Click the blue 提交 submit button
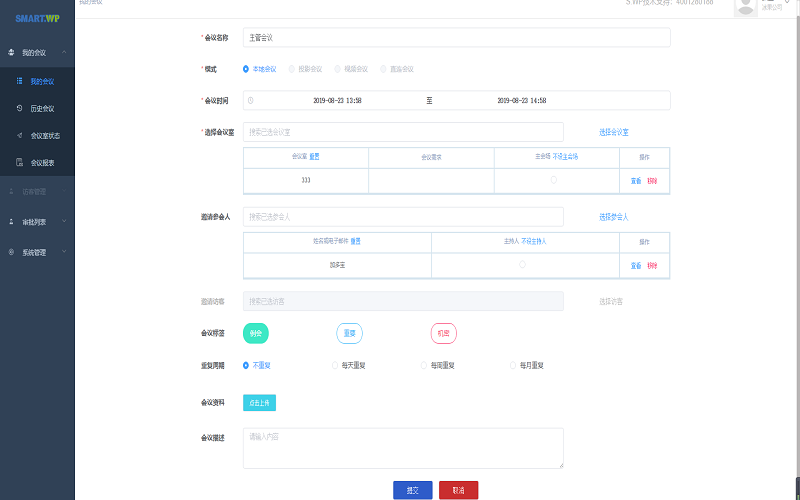 (413, 490)
